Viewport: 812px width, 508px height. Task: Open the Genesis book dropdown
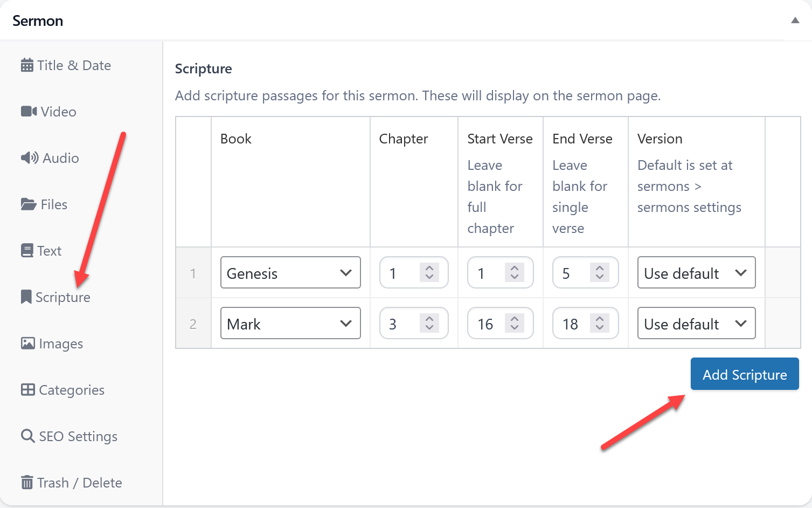pos(290,273)
